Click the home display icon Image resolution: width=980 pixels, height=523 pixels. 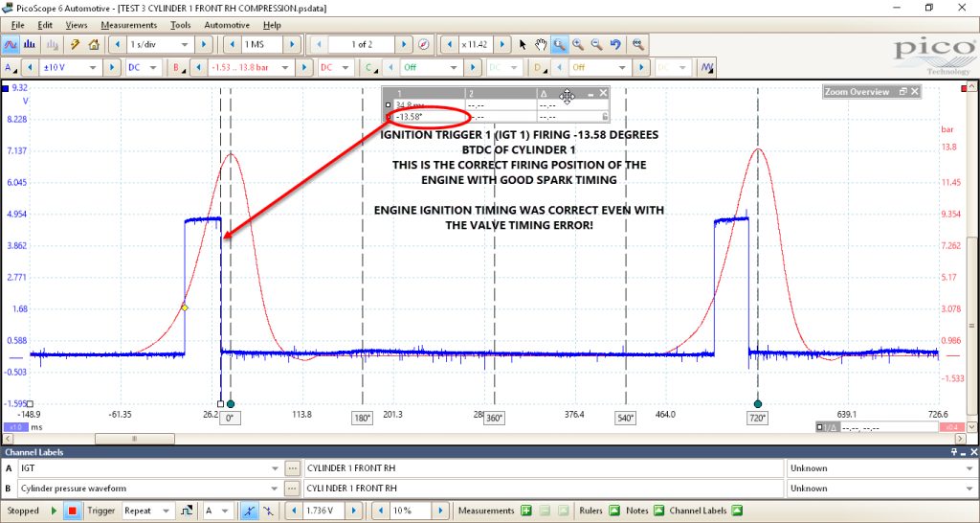pos(94,44)
